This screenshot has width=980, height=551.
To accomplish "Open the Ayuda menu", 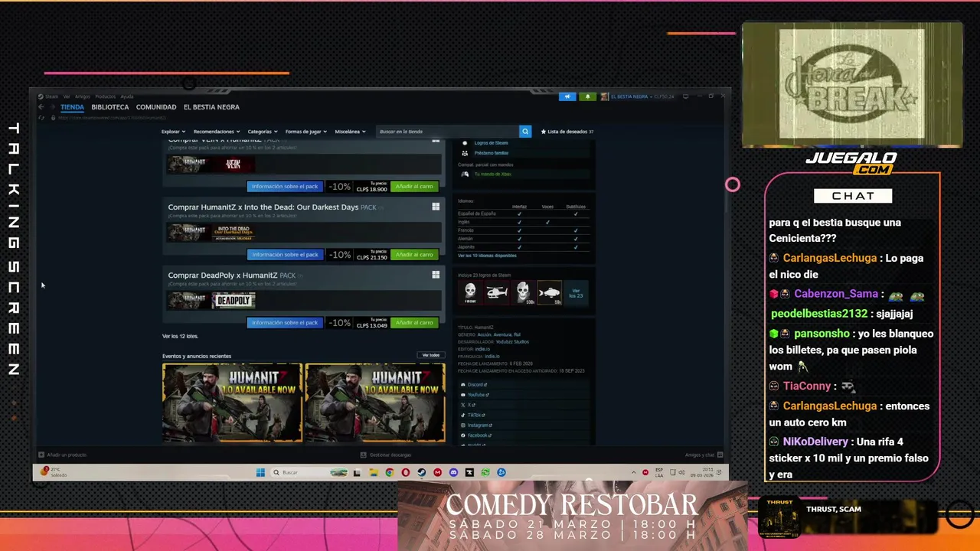I will pos(126,96).
